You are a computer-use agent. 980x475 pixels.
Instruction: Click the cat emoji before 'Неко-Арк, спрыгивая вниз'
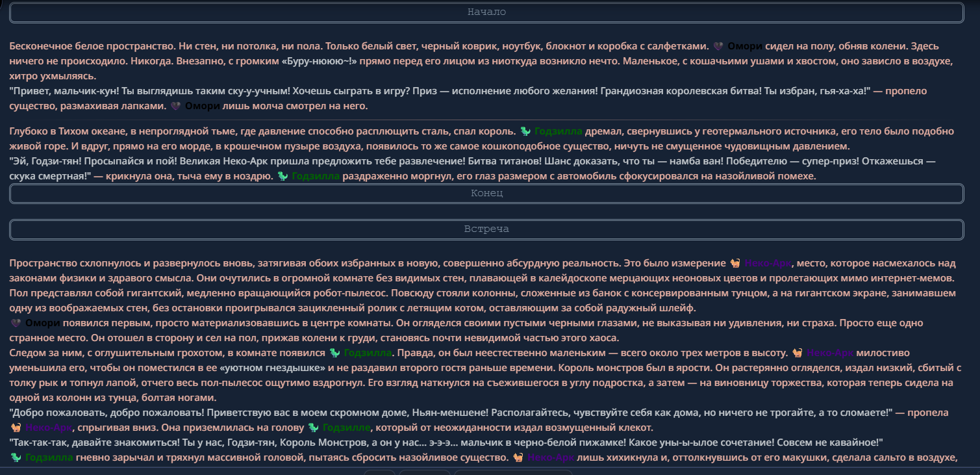[x=16, y=428]
